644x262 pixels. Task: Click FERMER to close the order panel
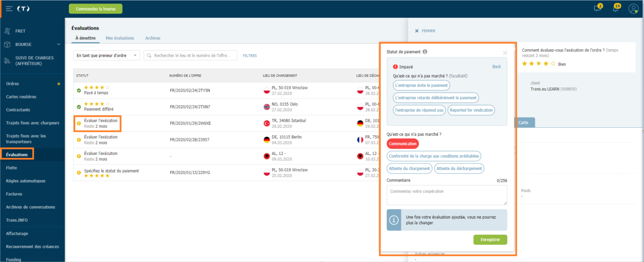[x=428, y=31]
